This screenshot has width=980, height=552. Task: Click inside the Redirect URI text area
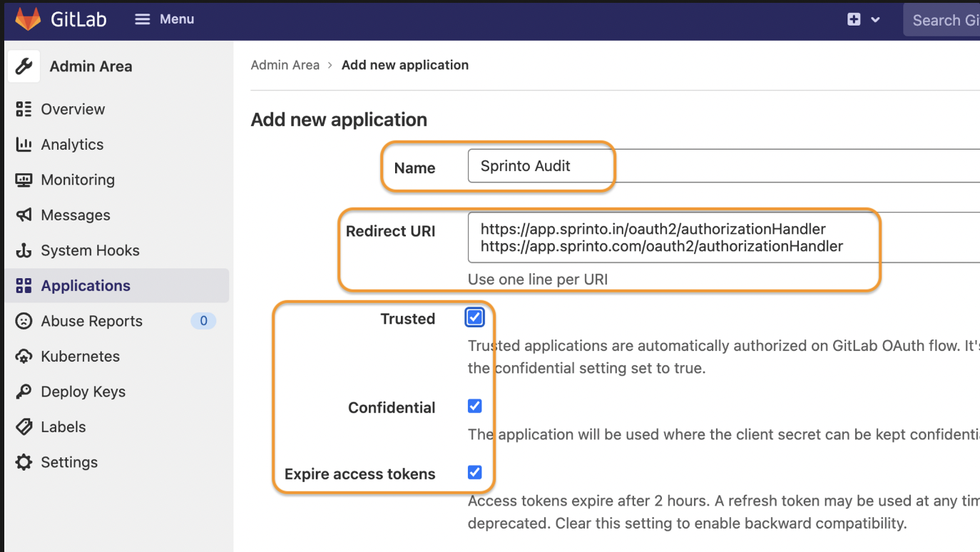pyautogui.click(x=713, y=237)
